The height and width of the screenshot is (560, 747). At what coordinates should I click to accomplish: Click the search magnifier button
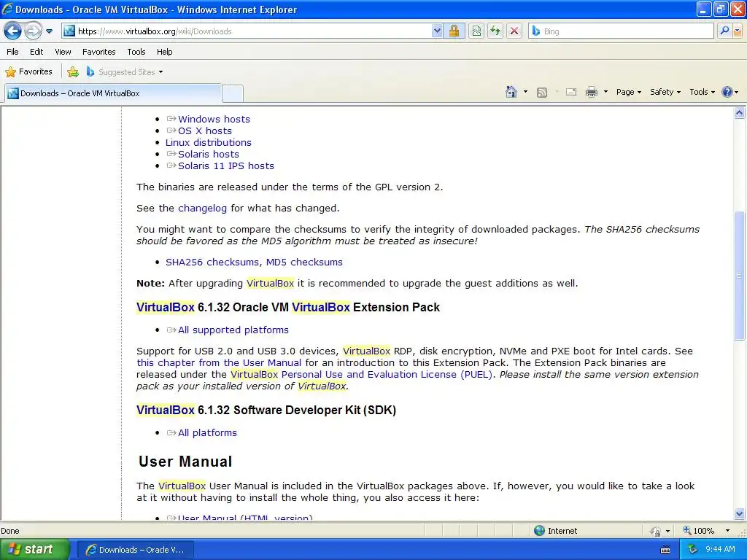(724, 31)
